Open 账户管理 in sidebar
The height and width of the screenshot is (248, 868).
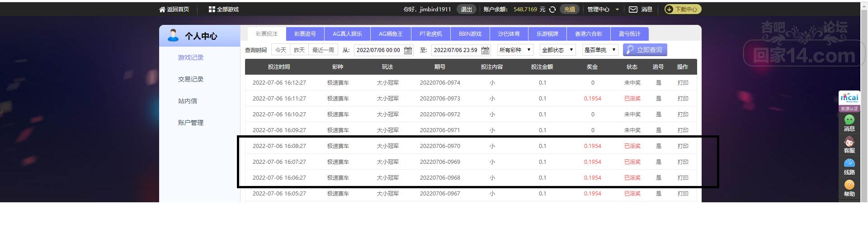tap(191, 123)
